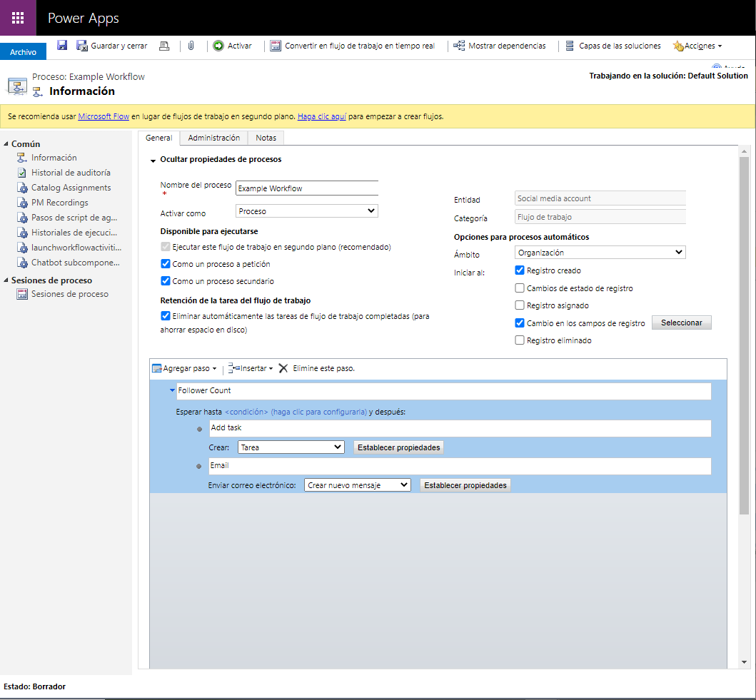Click the Sesiones de proceso calendar icon
This screenshot has height=700, width=756.
click(x=21, y=294)
